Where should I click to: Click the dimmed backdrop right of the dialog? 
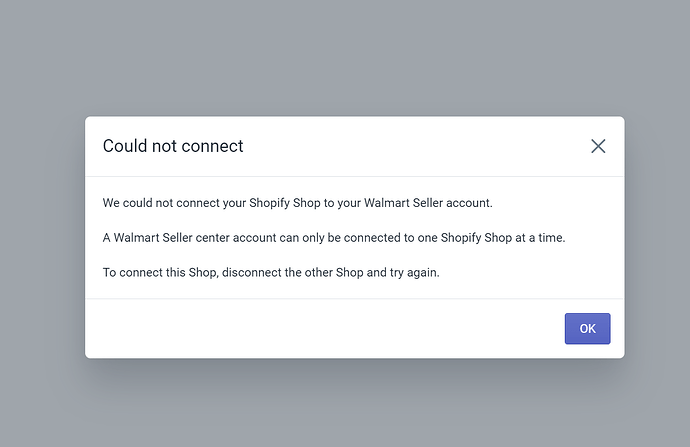657,238
